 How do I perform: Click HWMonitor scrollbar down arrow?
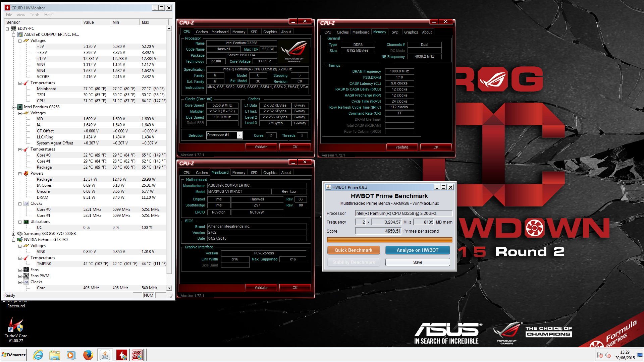169,288
